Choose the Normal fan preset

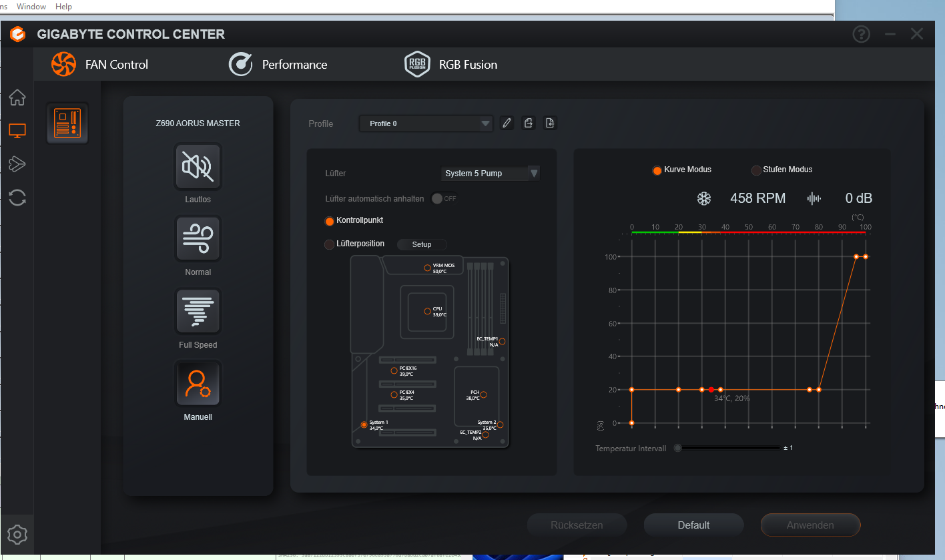pyautogui.click(x=198, y=239)
